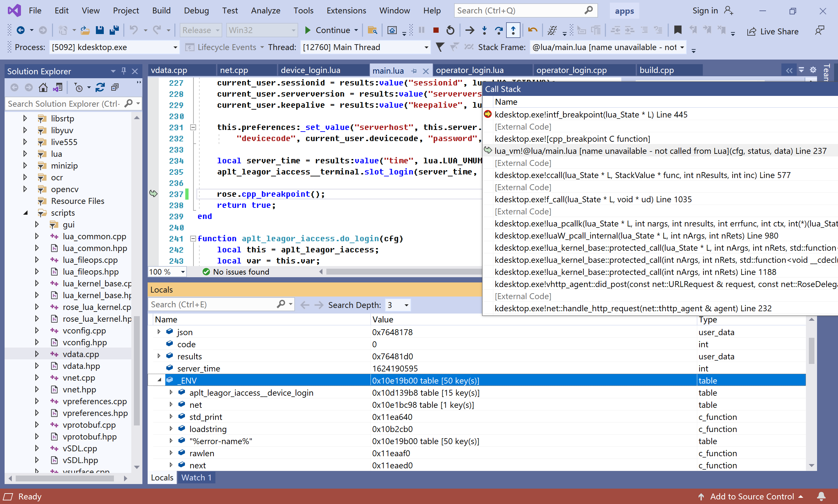Open the Debug menu
The image size is (838, 504).
(196, 10)
